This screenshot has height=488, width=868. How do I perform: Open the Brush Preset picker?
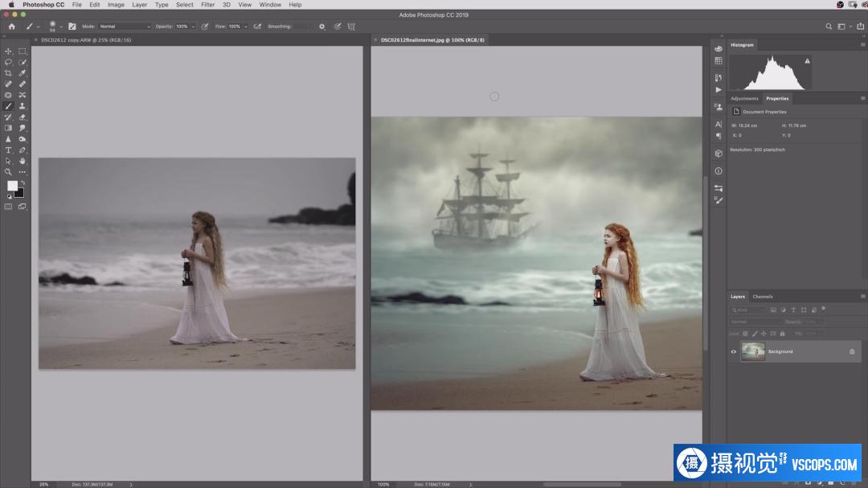coord(55,27)
